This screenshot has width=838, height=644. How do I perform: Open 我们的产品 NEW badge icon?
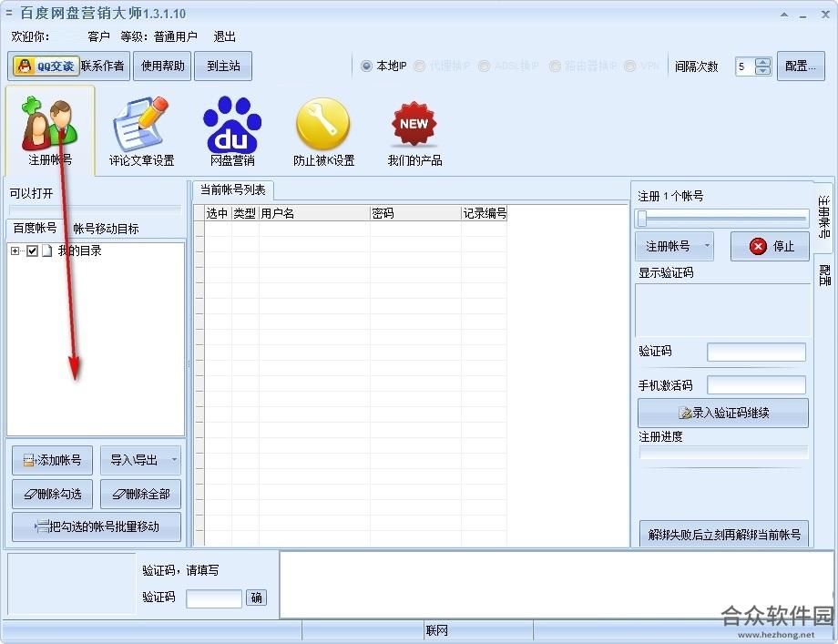pos(414,134)
